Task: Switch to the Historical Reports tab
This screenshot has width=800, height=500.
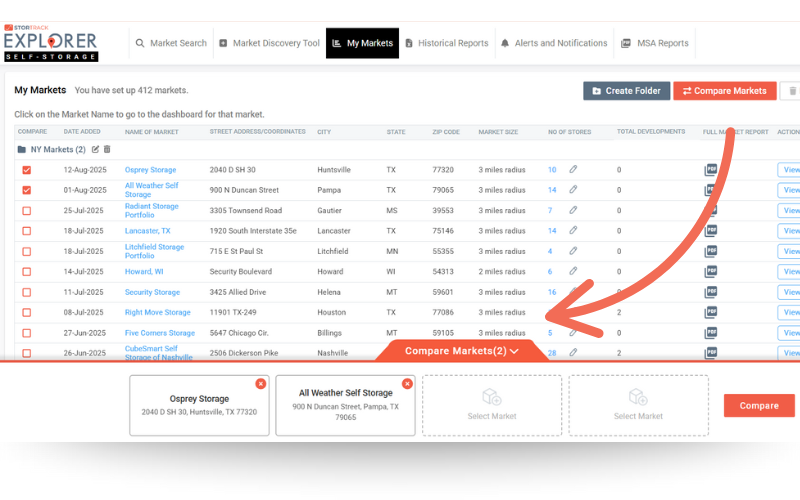Action: pos(445,43)
